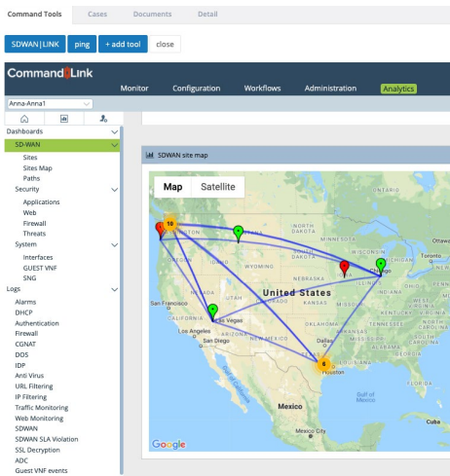This screenshot has height=476, width=450.
Task: Switch map to Satellite view
Action: [x=218, y=187]
